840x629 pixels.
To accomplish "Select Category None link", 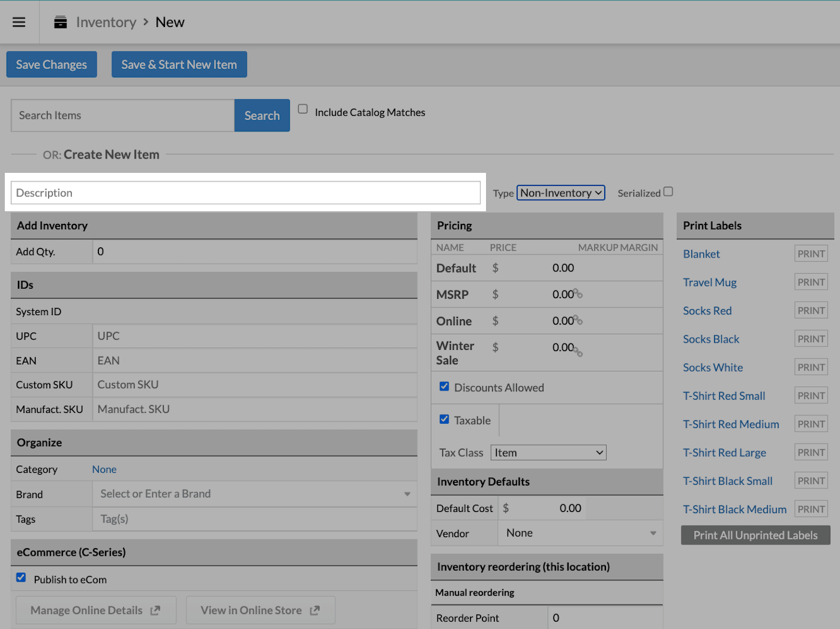I will (x=104, y=469).
